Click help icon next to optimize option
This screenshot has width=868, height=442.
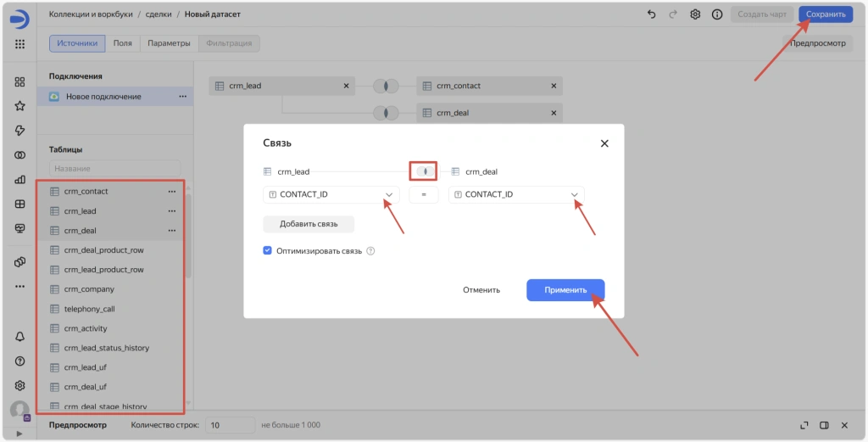coord(370,251)
